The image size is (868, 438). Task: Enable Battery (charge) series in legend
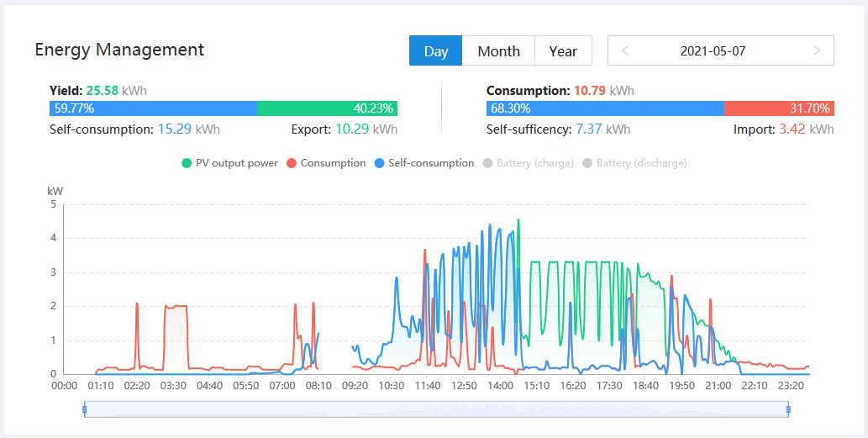[528, 163]
